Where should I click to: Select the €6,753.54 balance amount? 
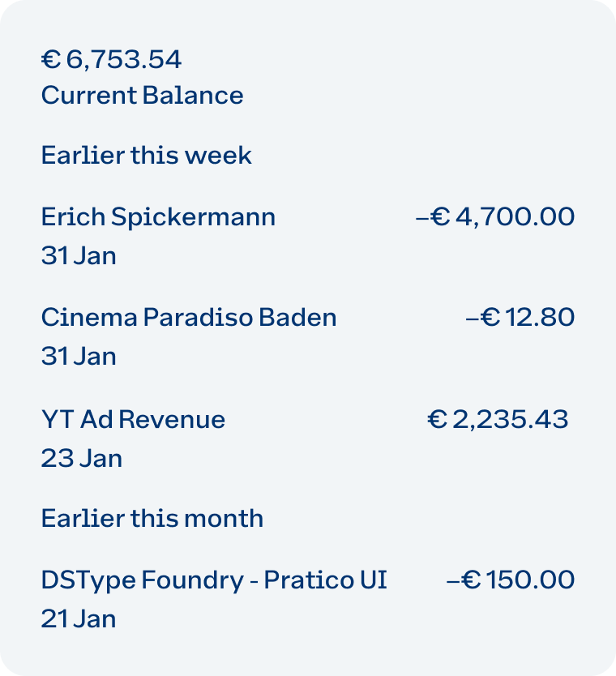click(x=111, y=59)
